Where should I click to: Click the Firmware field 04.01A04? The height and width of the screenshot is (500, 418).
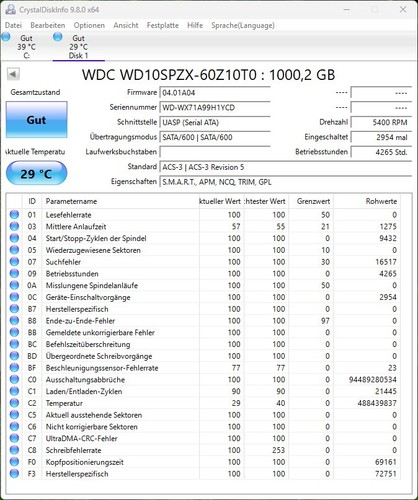click(215, 93)
